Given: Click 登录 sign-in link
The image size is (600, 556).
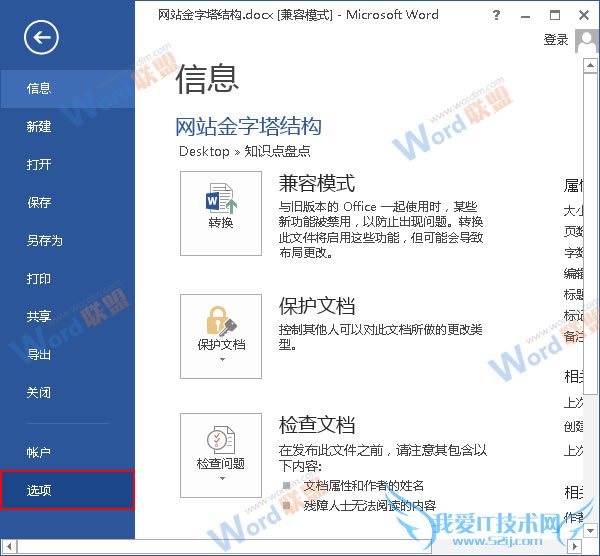Looking at the screenshot, I should click(x=556, y=40).
